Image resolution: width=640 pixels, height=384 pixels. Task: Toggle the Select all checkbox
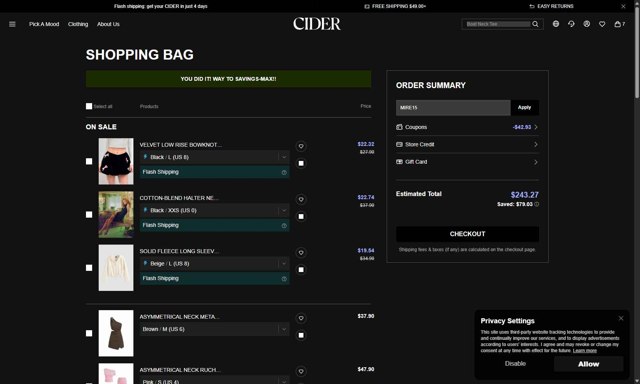click(89, 106)
